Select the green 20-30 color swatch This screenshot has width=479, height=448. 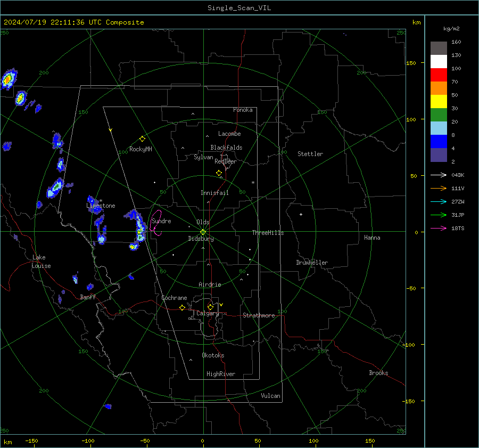[x=439, y=115]
